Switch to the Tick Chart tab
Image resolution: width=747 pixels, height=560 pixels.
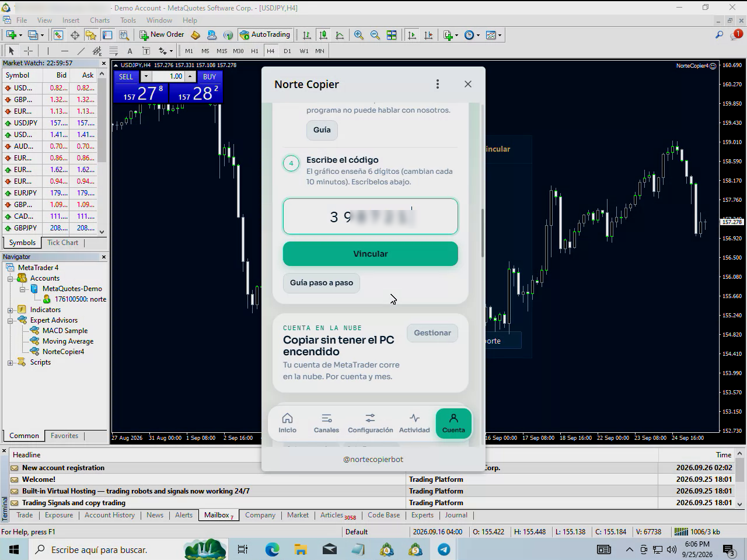tap(62, 243)
